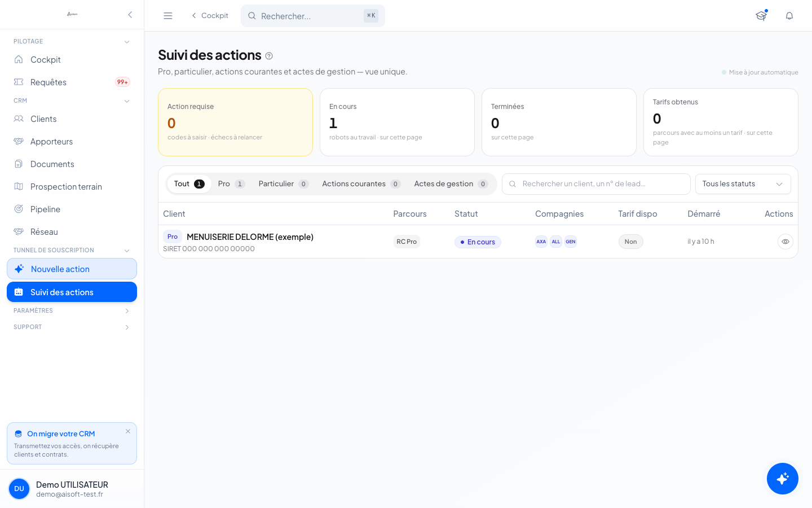
Task: Click the Apporteurs handshake icon
Action: point(19,141)
